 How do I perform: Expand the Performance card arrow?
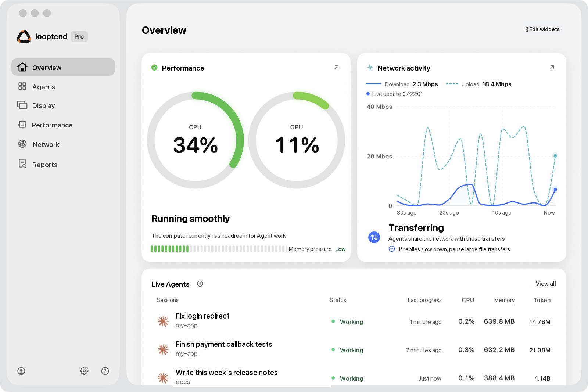pos(336,68)
